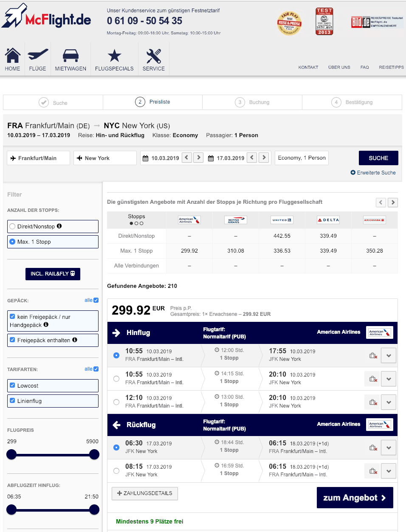Click info icon beside Freigepäck enthalten

point(75,340)
